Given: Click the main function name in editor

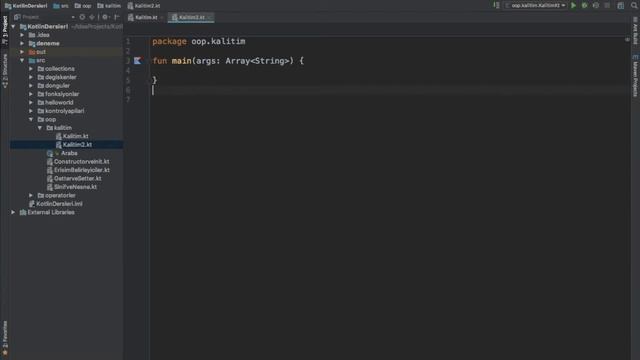Looking at the screenshot, I should click(x=181, y=61).
